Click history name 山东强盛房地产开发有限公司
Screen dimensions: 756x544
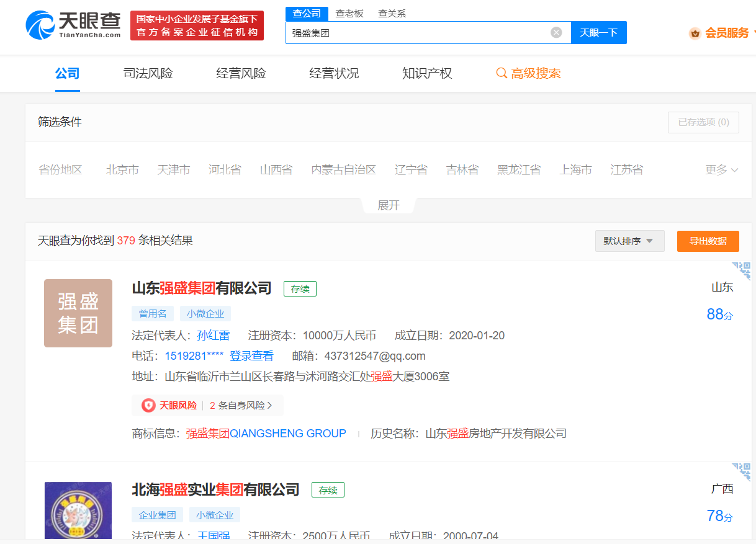496,434
